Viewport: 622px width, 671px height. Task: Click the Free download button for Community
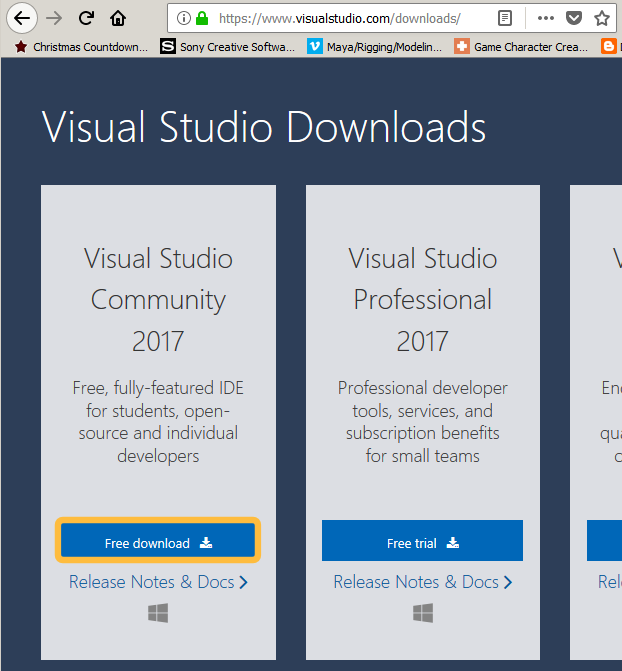tap(158, 540)
